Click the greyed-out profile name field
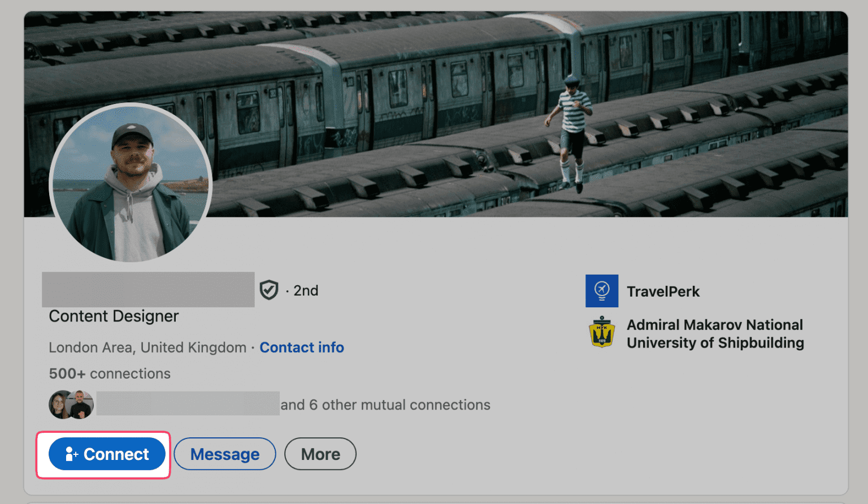This screenshot has width=868, height=504. coord(148,290)
